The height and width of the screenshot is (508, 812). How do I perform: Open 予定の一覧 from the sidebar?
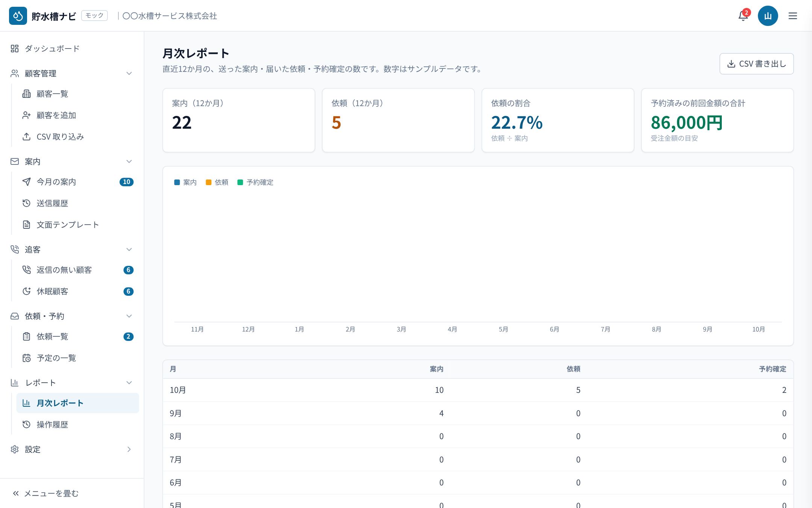[78, 358]
